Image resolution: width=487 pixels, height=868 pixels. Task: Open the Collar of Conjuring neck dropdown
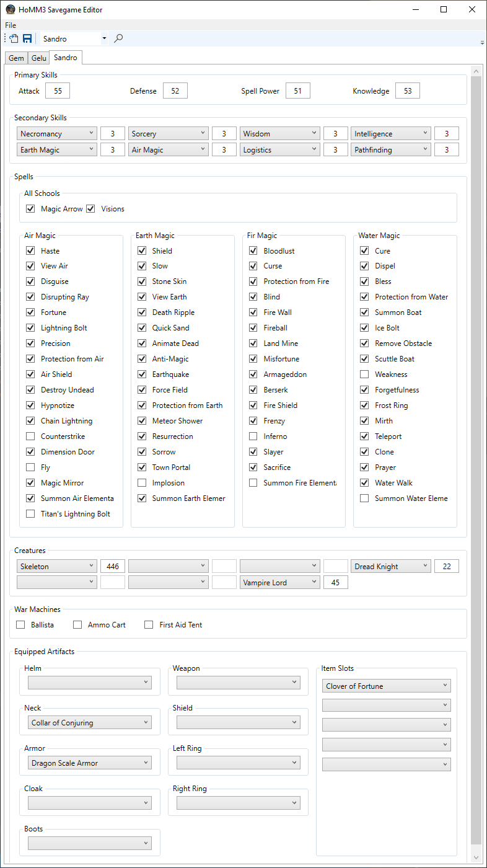coord(90,722)
